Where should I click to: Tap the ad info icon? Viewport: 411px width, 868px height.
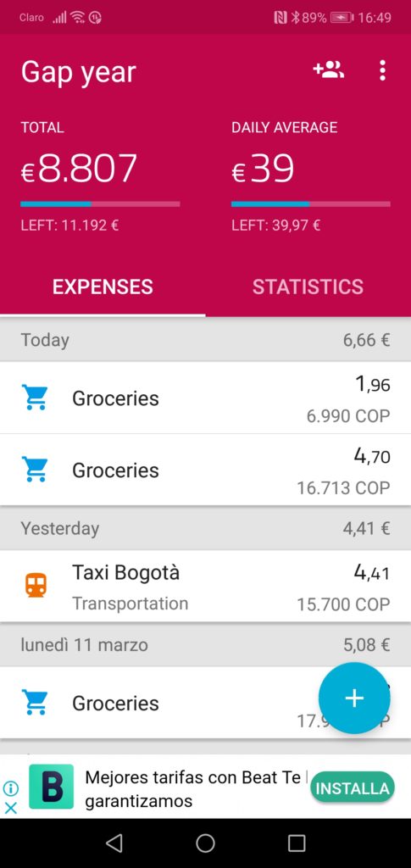(11, 787)
